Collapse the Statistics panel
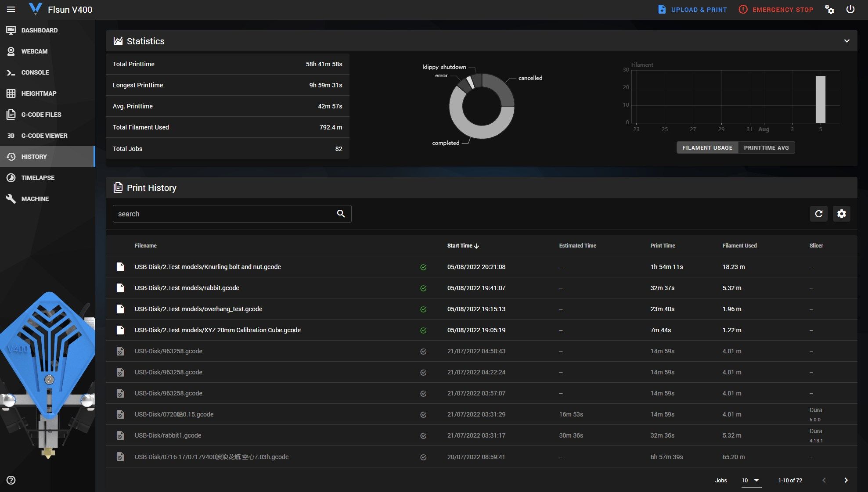The width and height of the screenshot is (868, 492). pos(847,41)
